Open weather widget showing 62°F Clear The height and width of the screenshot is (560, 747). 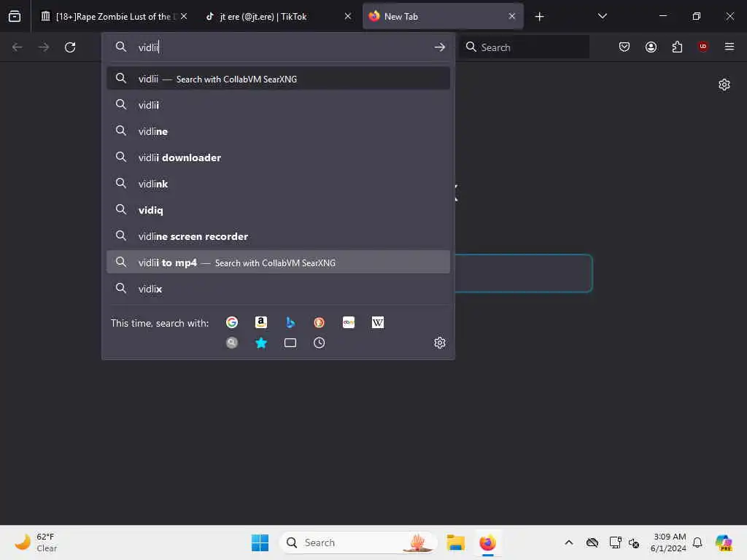pos(36,542)
